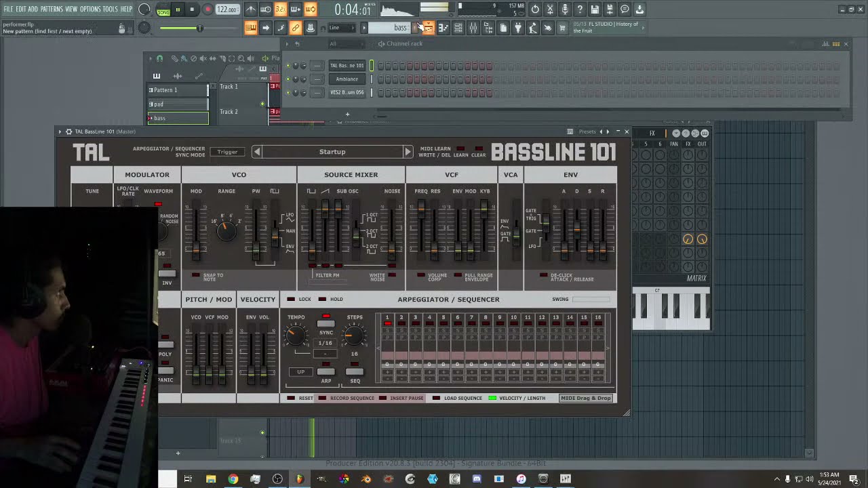Select the Ambiance channel button
Image resolution: width=868 pixels, height=488 pixels.
coord(347,79)
